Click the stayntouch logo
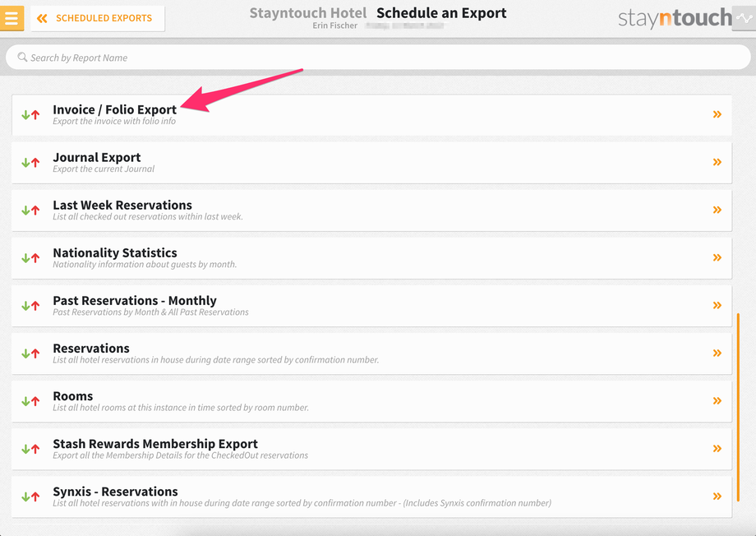Image resolution: width=756 pixels, height=536 pixels. pos(675,18)
